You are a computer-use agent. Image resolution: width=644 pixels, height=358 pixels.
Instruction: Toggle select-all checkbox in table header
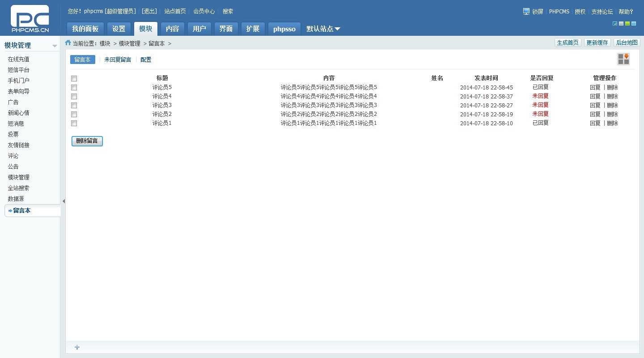pos(74,78)
